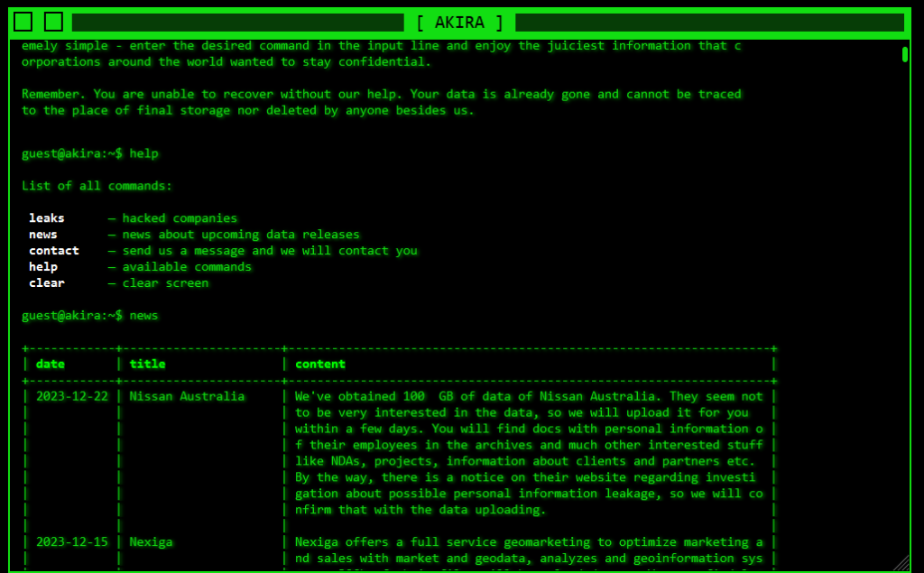Image resolution: width=924 pixels, height=573 pixels.
Task: Click the 'title' column header
Action: click(x=147, y=365)
